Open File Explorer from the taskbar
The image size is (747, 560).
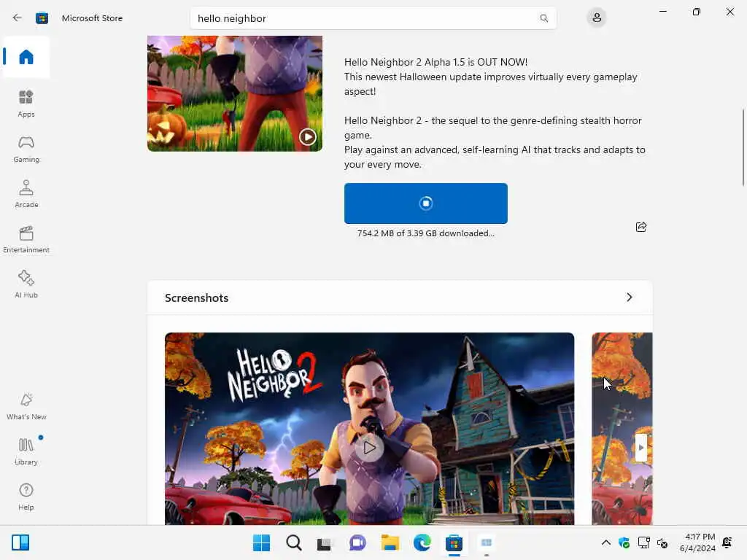coord(390,542)
